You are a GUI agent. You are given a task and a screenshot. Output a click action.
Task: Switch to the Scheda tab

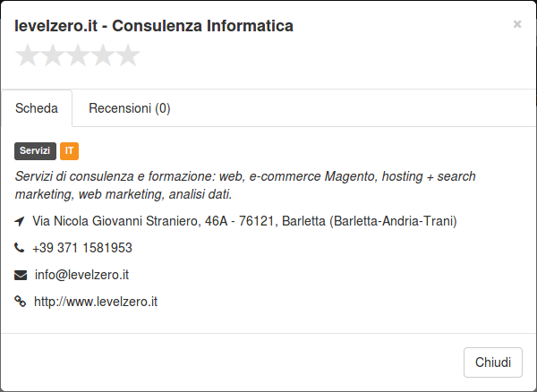click(x=37, y=108)
